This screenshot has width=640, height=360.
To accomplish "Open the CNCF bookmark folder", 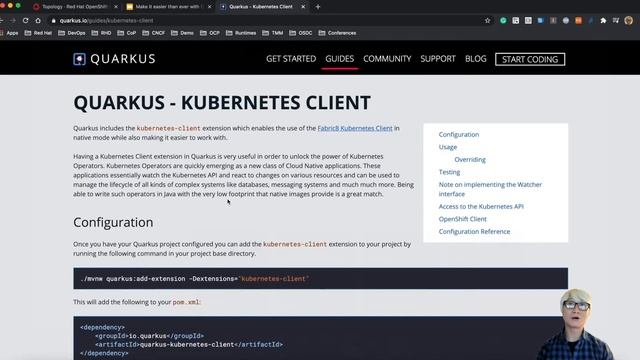I will coord(153,33).
